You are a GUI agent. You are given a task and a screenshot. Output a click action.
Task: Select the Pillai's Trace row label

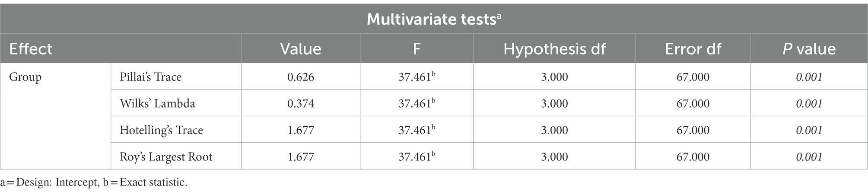point(151,77)
